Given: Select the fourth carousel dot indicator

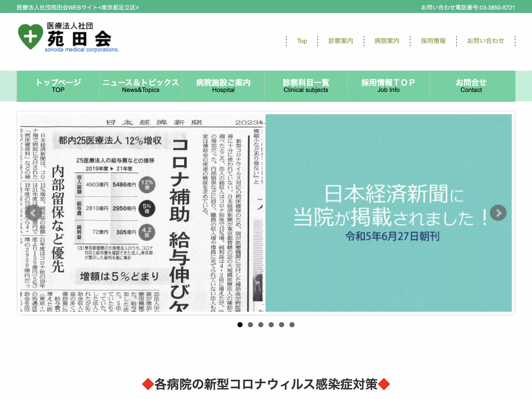Looking at the screenshot, I should (271, 324).
